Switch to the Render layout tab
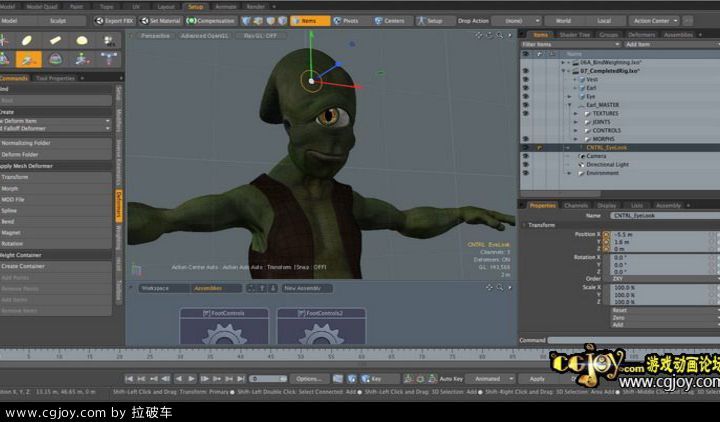The height and width of the screenshot is (422, 720). tap(255, 6)
